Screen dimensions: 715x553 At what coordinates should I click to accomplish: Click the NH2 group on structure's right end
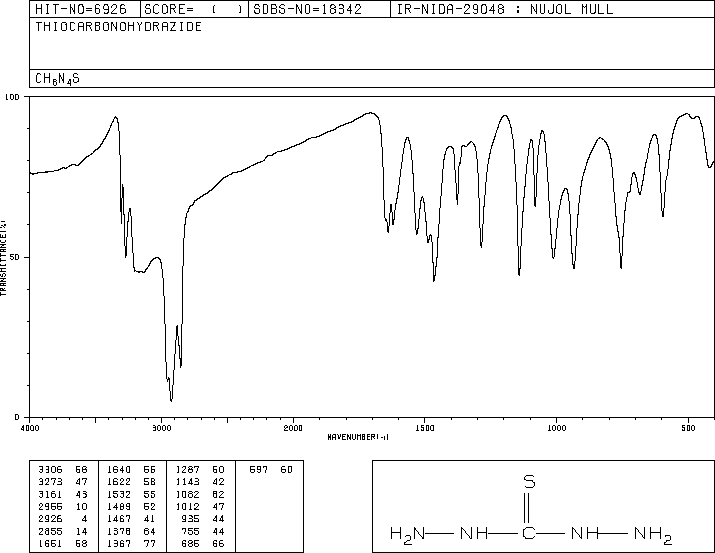pos(653,535)
